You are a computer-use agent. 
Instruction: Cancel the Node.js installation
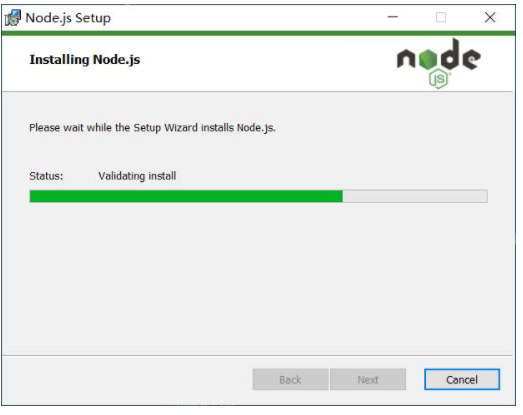coord(462,379)
